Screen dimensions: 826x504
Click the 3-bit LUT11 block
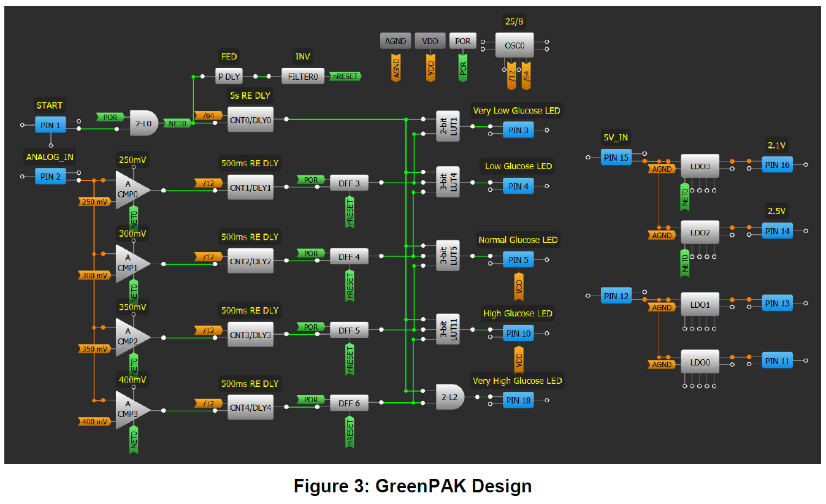point(448,329)
